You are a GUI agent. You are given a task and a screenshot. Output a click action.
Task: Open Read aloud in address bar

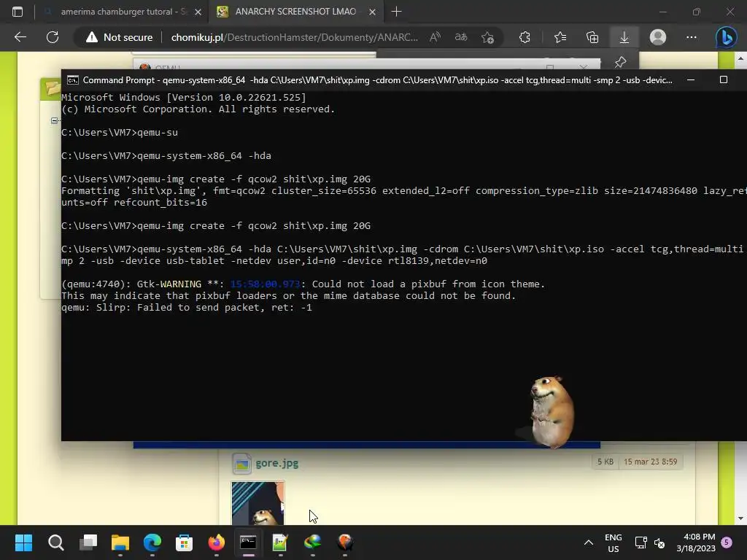coord(435,37)
